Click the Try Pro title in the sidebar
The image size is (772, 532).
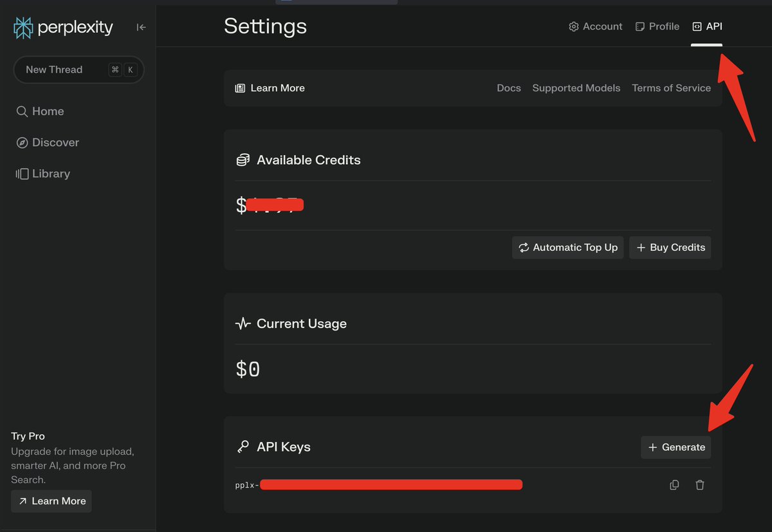(28, 436)
